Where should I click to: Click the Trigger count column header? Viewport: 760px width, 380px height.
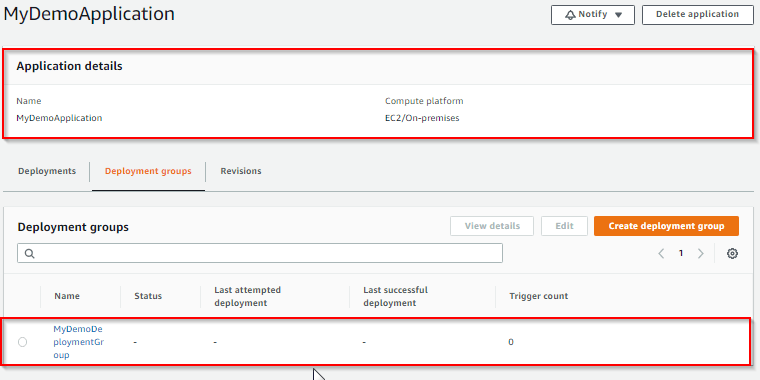pos(538,296)
